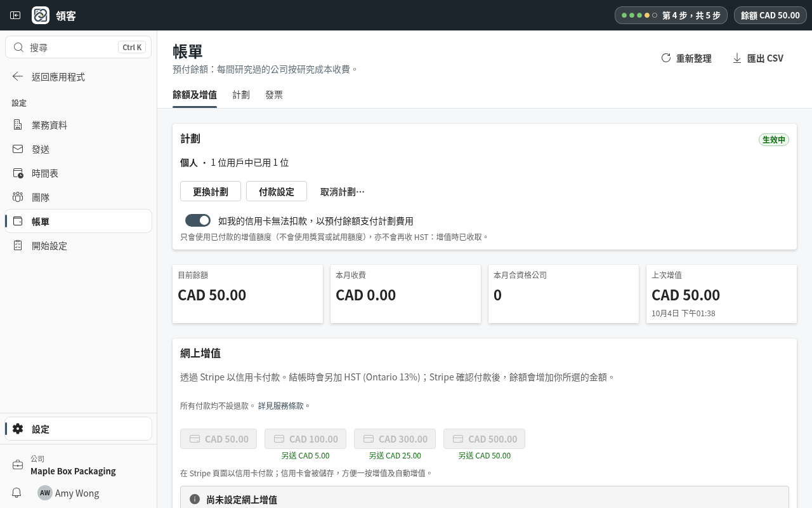Click the 網上增值 section heading
The width and height of the screenshot is (812, 508).
(200, 353)
